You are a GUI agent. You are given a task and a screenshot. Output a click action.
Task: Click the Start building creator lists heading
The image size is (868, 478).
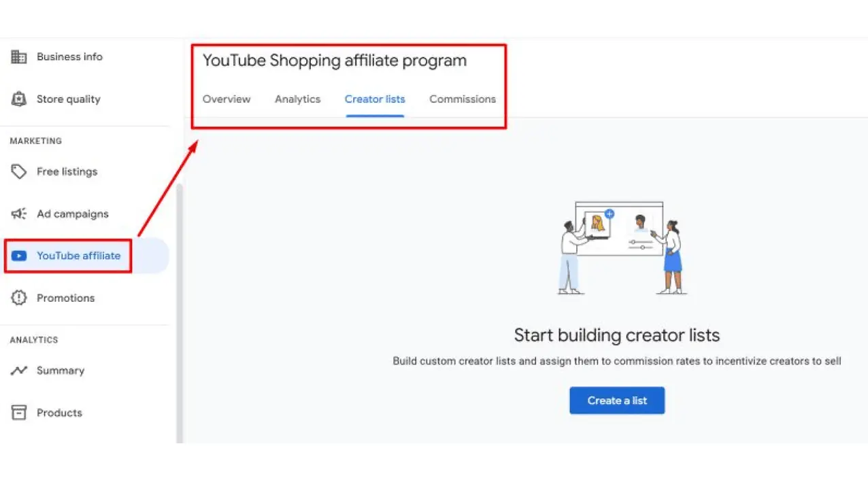(616, 335)
